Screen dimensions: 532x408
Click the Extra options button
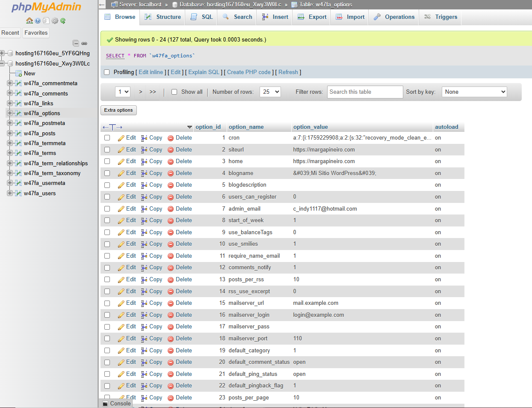118,110
